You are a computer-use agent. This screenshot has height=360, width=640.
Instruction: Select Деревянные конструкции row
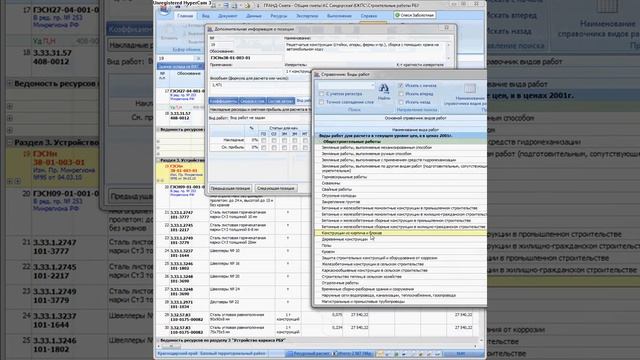click(x=344, y=239)
